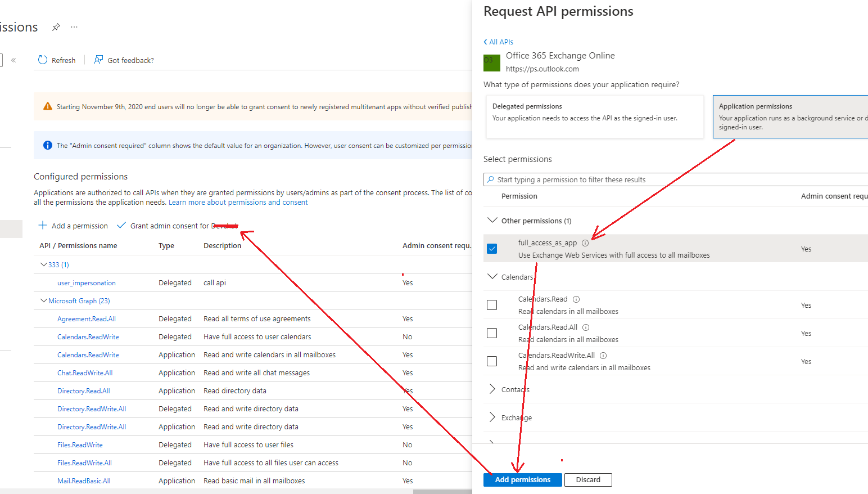The image size is (868, 494).
Task: Open the Directory.Read.All permission
Action: [84, 391]
